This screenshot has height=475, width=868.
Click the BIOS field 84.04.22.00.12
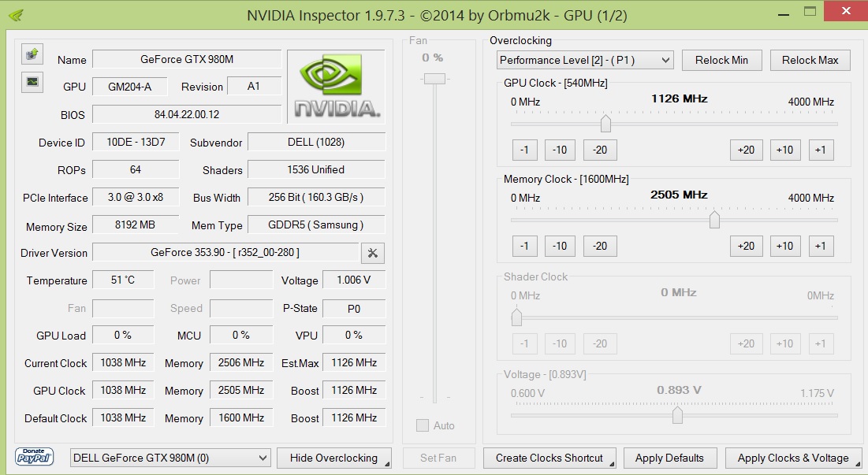(187, 114)
